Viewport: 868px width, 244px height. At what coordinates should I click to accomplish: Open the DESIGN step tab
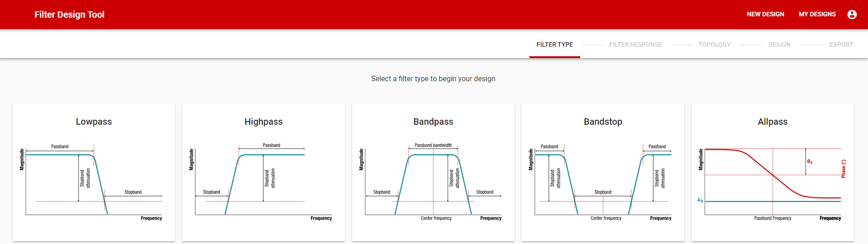coord(779,44)
